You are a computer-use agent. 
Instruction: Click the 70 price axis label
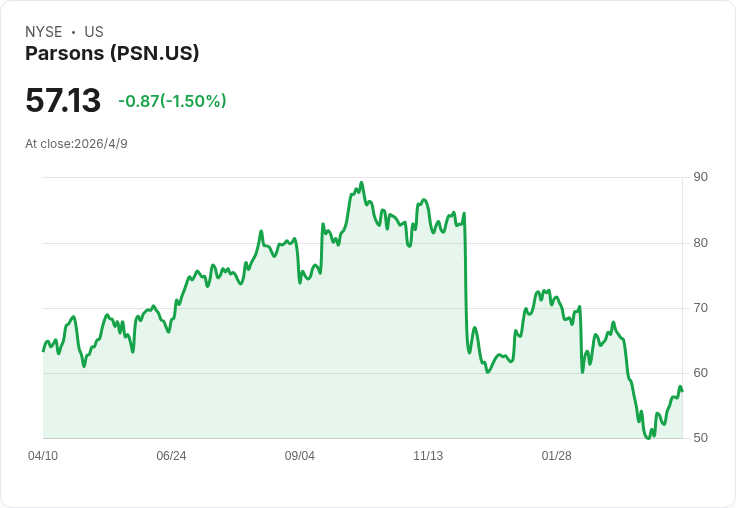(701, 308)
